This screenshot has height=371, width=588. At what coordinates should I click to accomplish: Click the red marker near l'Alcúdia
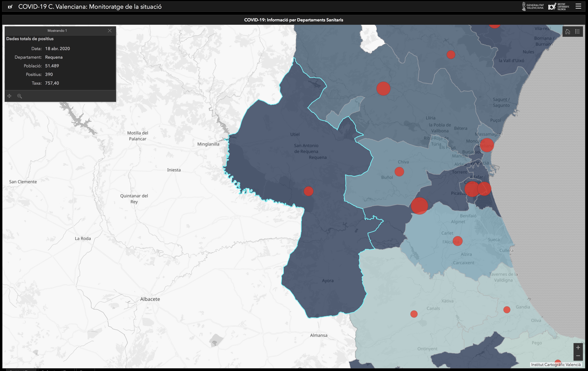click(x=457, y=241)
